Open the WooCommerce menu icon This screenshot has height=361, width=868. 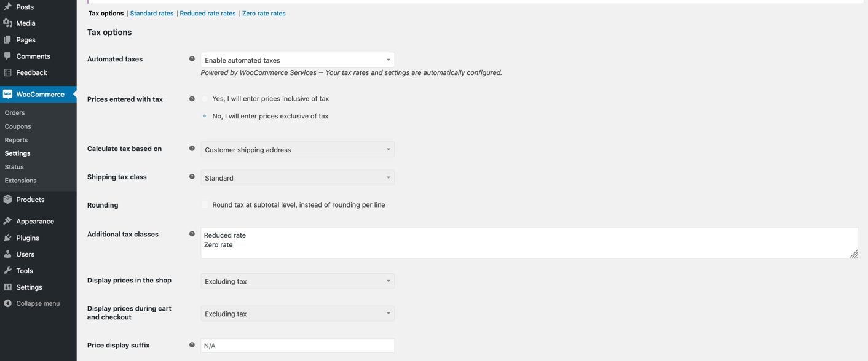pyautogui.click(x=8, y=94)
